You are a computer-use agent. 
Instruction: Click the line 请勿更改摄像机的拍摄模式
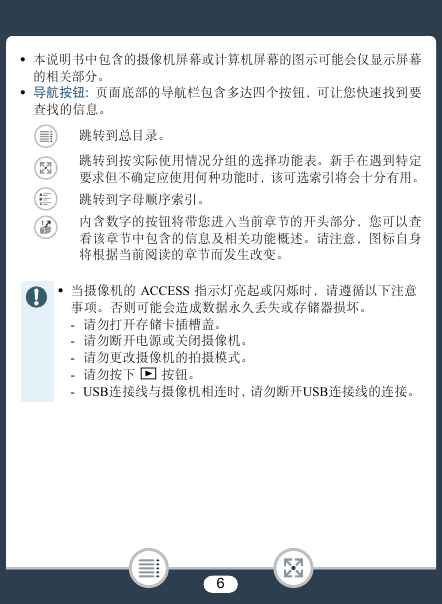(165, 357)
